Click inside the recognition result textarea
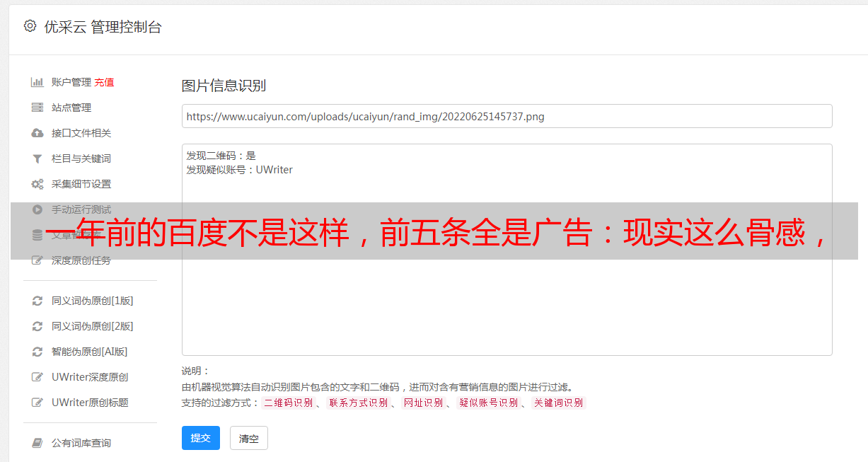This screenshot has height=462, width=868. pyautogui.click(x=507, y=250)
